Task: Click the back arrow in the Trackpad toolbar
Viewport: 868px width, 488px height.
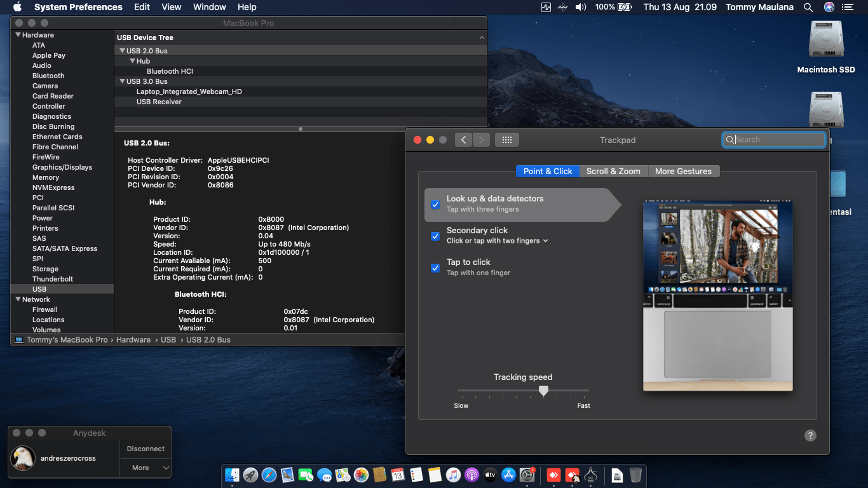Action: 464,140
